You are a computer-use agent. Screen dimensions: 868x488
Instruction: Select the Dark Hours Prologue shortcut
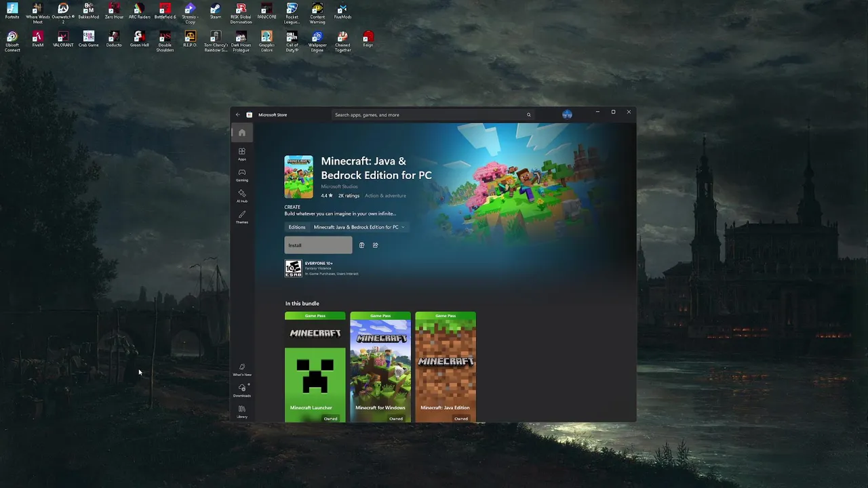[241, 41]
